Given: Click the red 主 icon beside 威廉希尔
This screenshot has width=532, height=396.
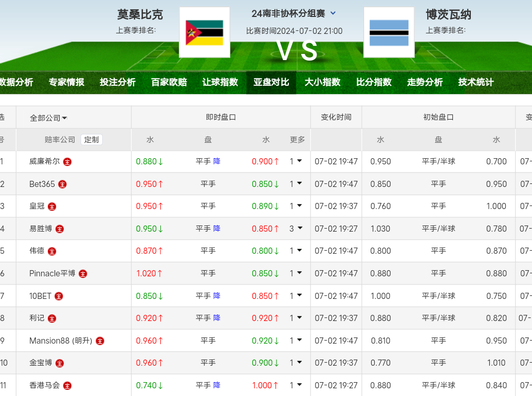Looking at the screenshot, I should [x=67, y=162].
